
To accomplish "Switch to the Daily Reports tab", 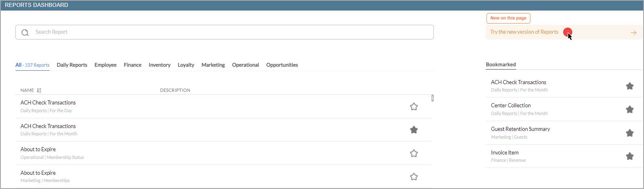I will click(72, 65).
